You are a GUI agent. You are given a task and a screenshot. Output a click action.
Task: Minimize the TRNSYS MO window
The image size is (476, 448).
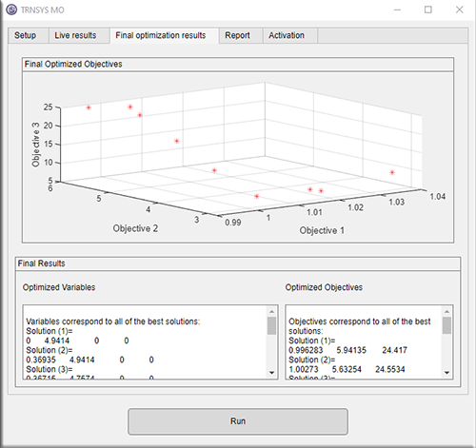click(x=398, y=10)
